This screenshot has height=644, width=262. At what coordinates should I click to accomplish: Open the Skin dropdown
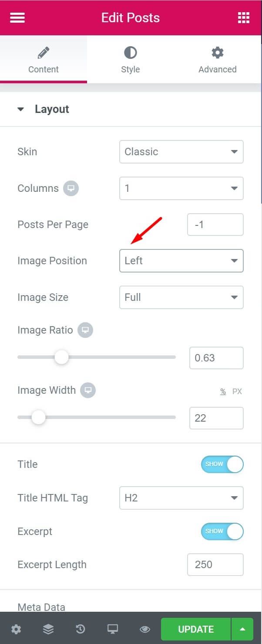coord(181,152)
